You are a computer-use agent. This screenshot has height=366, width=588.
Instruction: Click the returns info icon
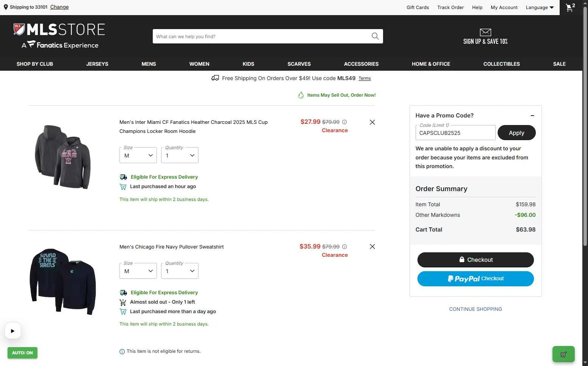(x=122, y=352)
